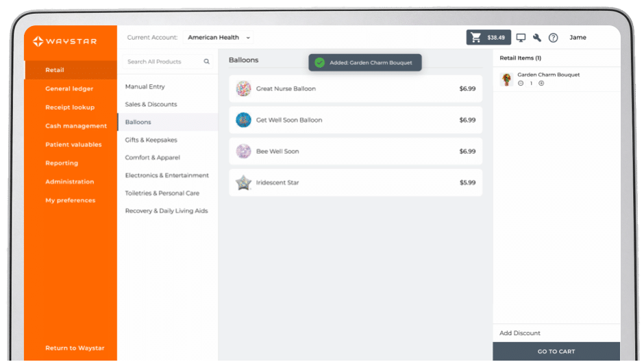Click the Added: Garden Charm Bouquet toast text
The image size is (644, 362).
click(x=371, y=63)
